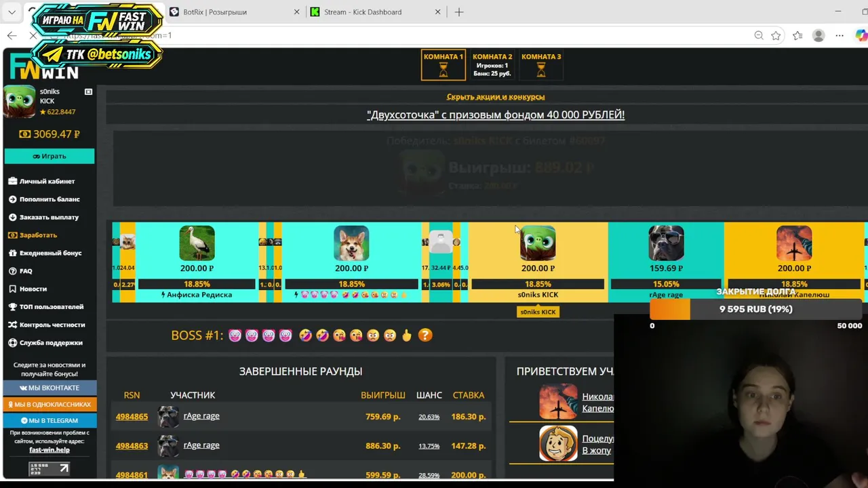Select the КОМНАТА 1 room tab
868x488 pixels.
pyautogui.click(x=443, y=65)
